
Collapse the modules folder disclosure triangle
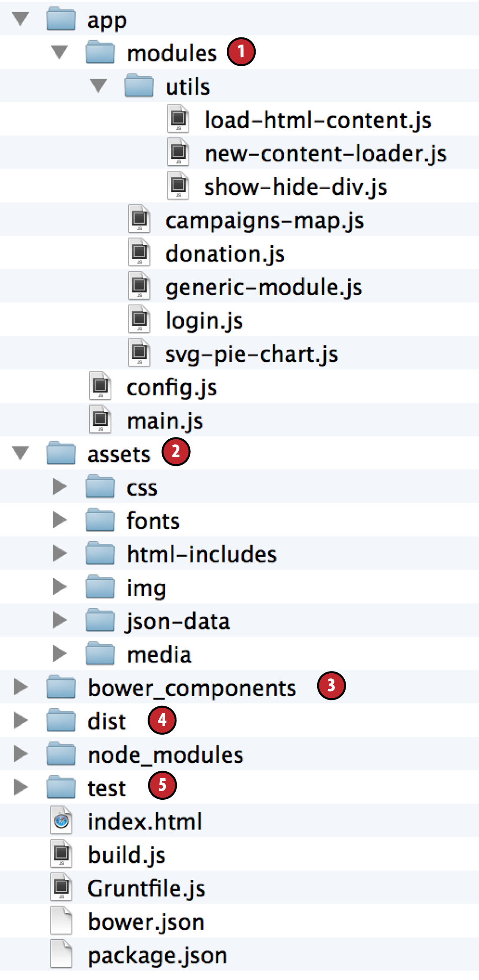(59, 52)
